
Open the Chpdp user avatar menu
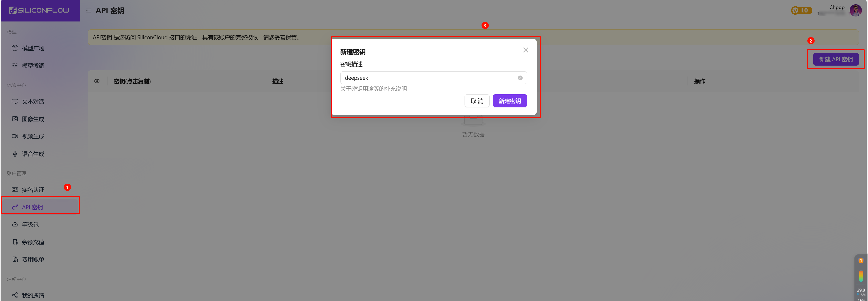point(856,10)
